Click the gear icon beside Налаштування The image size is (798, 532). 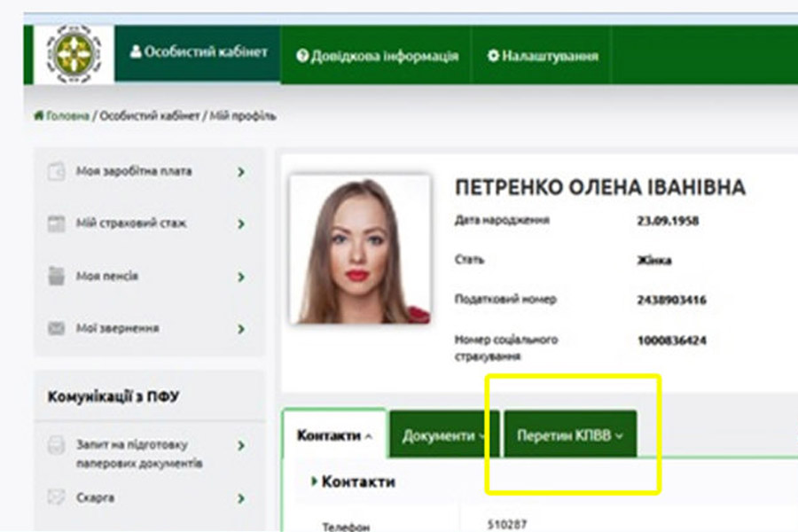point(493,56)
